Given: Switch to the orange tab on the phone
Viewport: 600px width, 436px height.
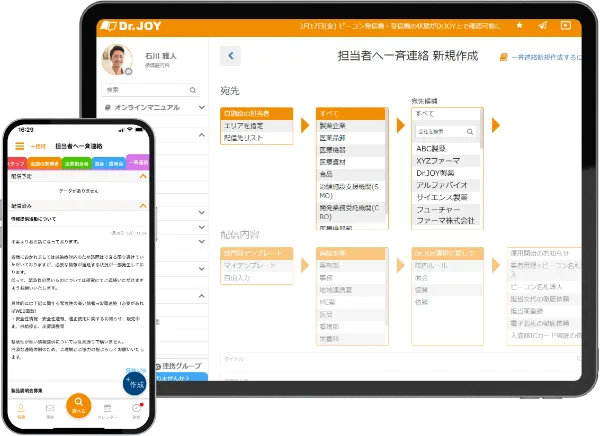Looking at the screenshot, I should 44,163.
